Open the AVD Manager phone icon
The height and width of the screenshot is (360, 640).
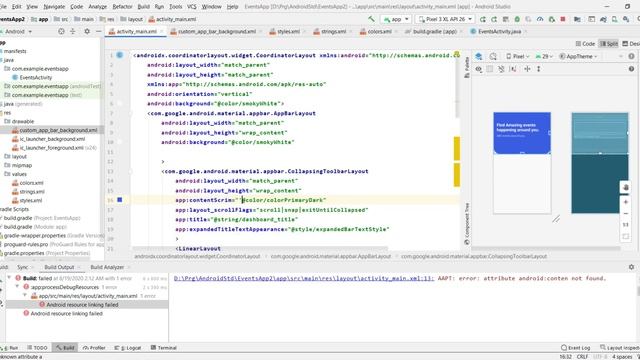pyautogui.click(x=614, y=19)
